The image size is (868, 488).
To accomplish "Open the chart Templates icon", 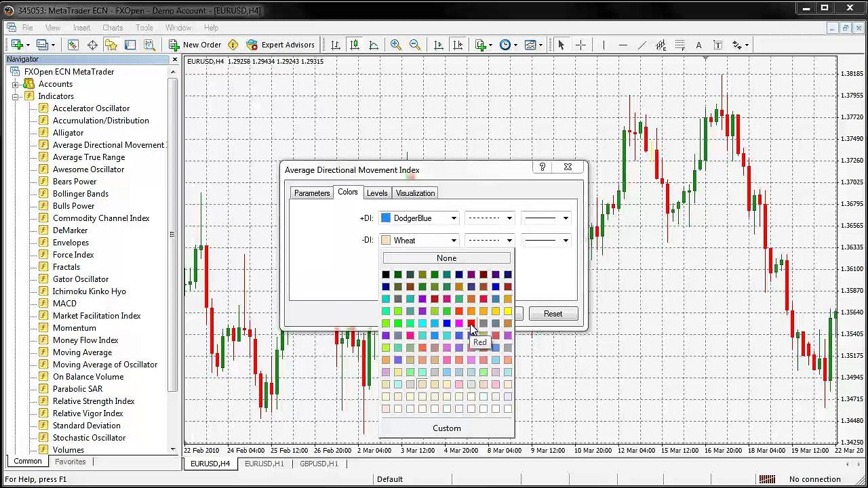I will (530, 45).
